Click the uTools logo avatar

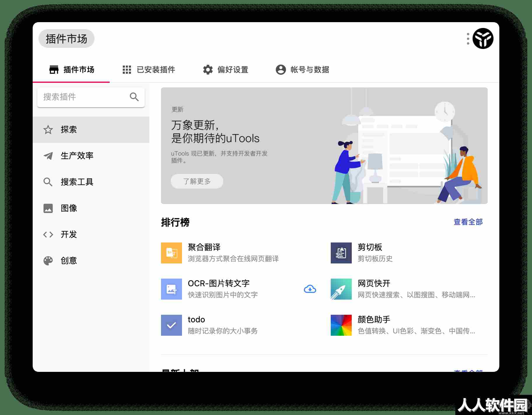point(483,38)
